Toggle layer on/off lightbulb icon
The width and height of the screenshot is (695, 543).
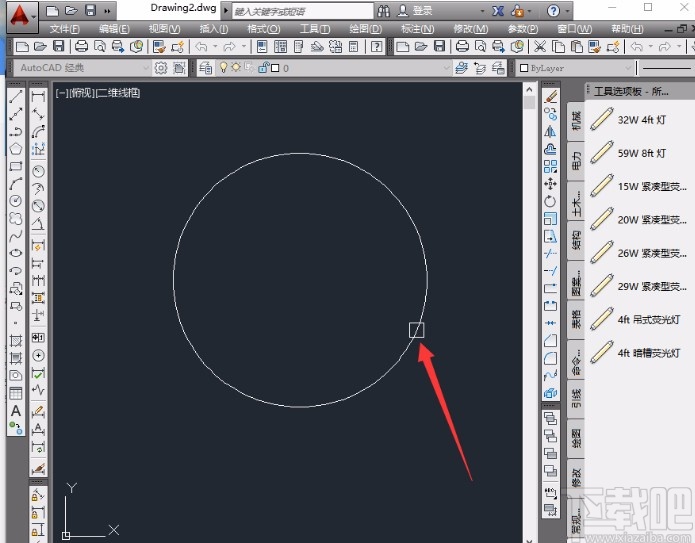click(x=222, y=68)
